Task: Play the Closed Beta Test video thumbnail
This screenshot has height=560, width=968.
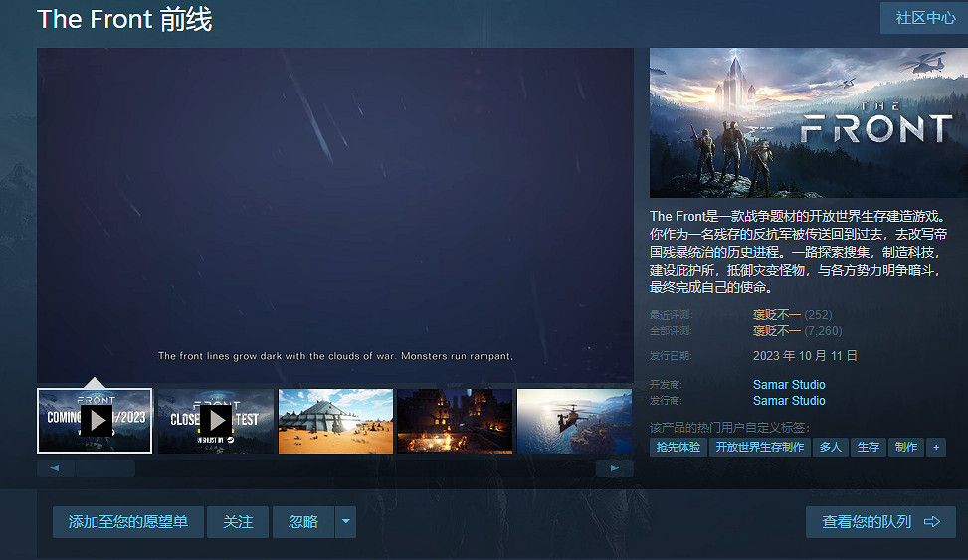Action: [x=215, y=420]
